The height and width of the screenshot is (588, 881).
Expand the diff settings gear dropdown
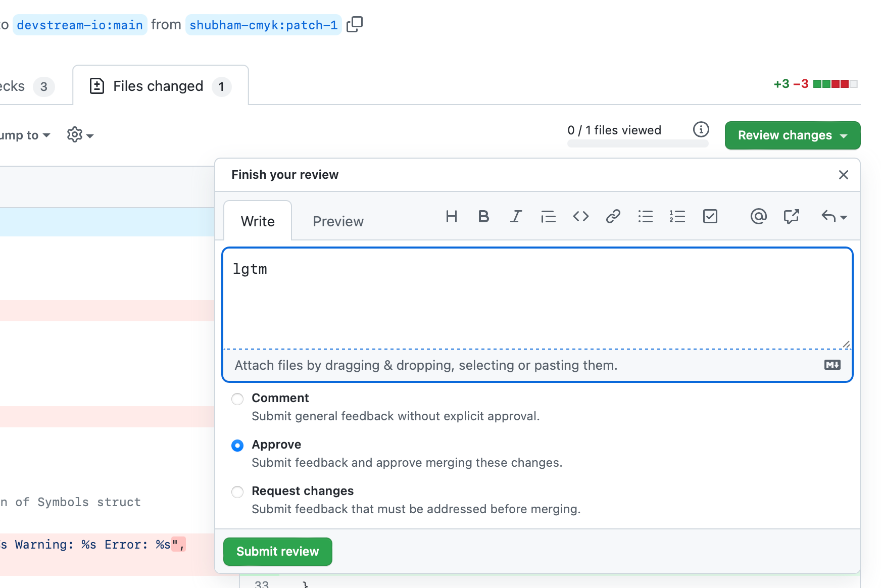pos(80,135)
